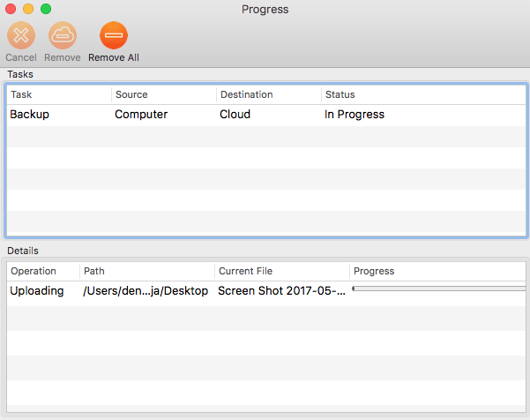Click the Screen Shot 2017-05 file cell
The width and height of the screenshot is (530, 420).
[x=281, y=291]
